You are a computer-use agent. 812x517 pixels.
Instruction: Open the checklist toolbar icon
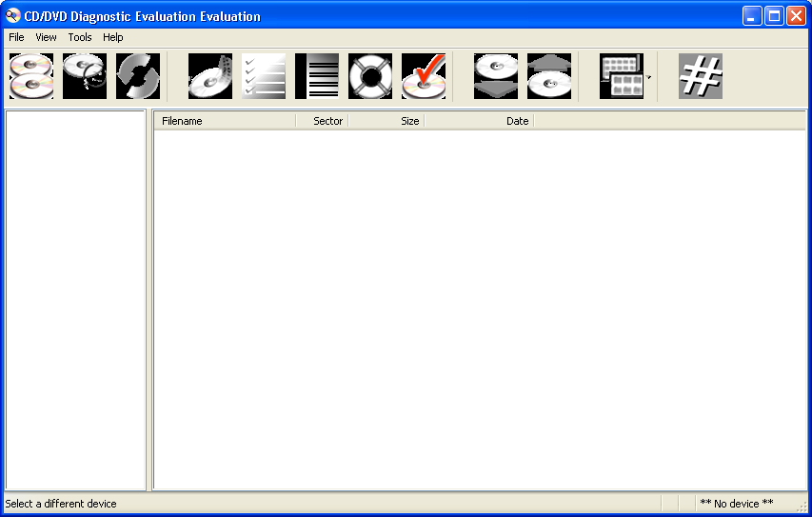264,76
